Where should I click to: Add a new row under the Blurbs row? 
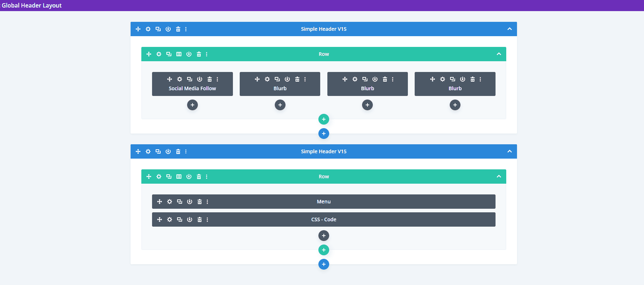coord(324,119)
